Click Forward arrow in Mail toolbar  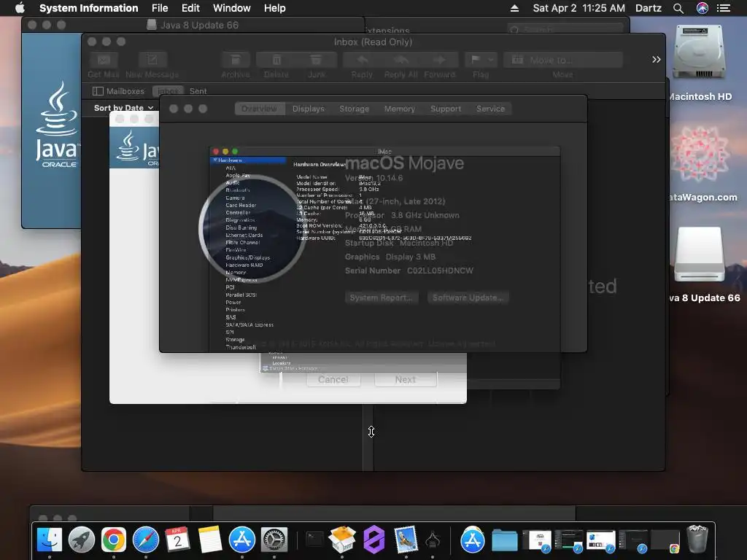tap(439, 60)
